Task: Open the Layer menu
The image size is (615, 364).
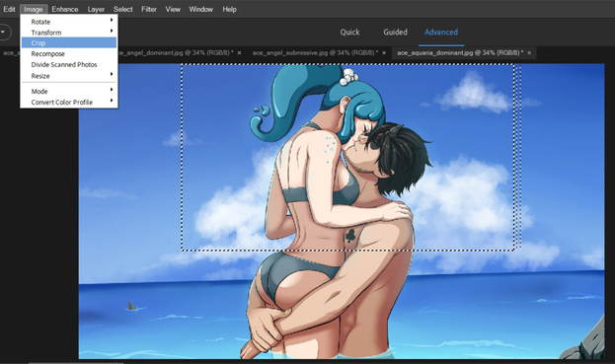Action: click(96, 9)
